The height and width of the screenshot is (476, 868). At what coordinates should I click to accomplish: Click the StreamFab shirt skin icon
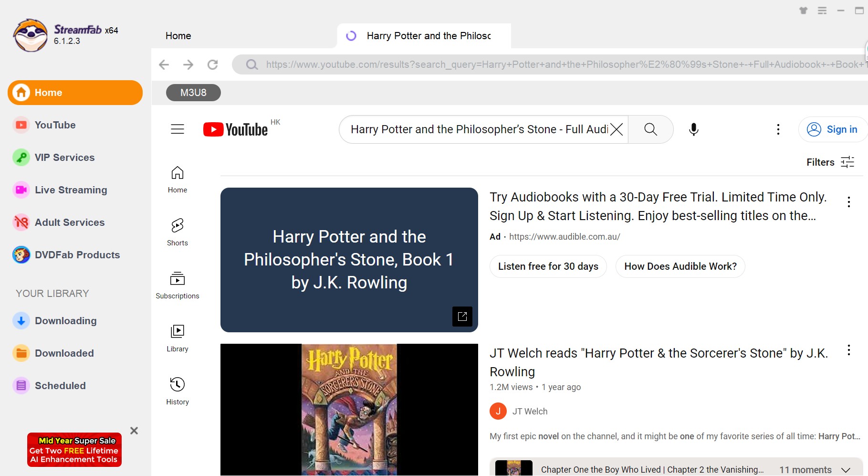[x=804, y=11]
